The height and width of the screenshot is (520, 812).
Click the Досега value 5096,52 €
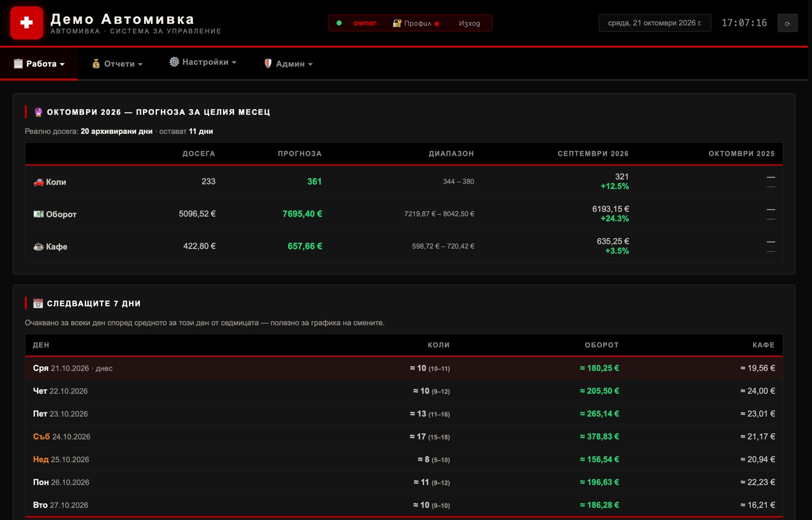click(197, 214)
